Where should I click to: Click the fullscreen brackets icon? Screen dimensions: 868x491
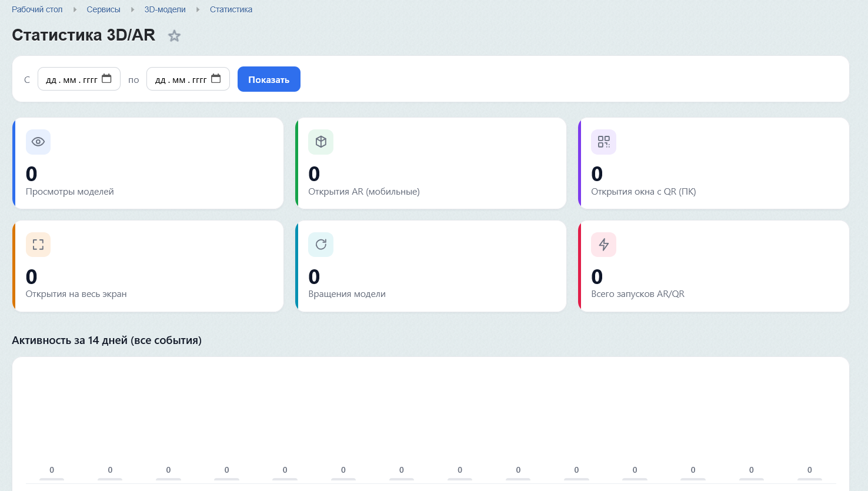(x=38, y=245)
